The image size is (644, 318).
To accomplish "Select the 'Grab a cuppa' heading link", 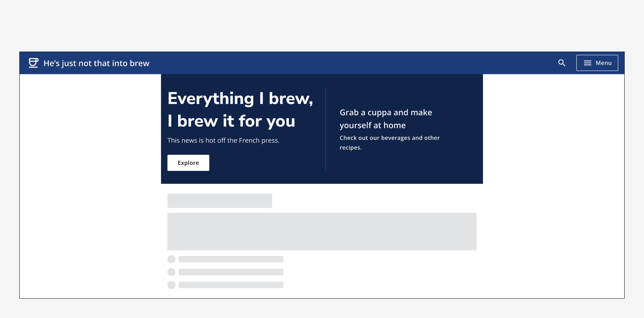I will [386, 119].
